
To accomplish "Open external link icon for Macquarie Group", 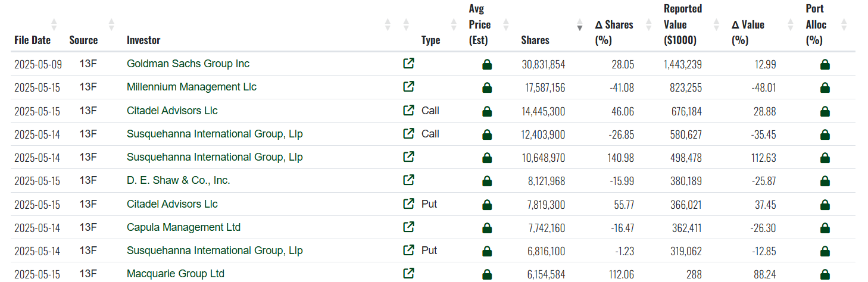I will tap(408, 274).
